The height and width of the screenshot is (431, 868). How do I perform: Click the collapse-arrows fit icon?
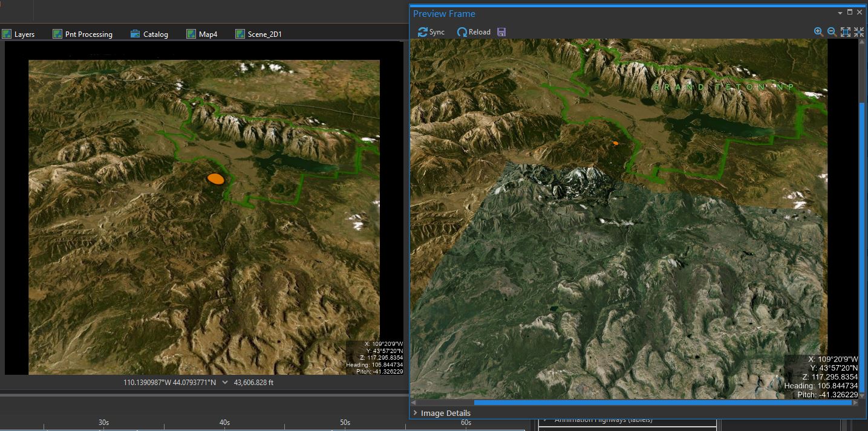[x=859, y=32]
